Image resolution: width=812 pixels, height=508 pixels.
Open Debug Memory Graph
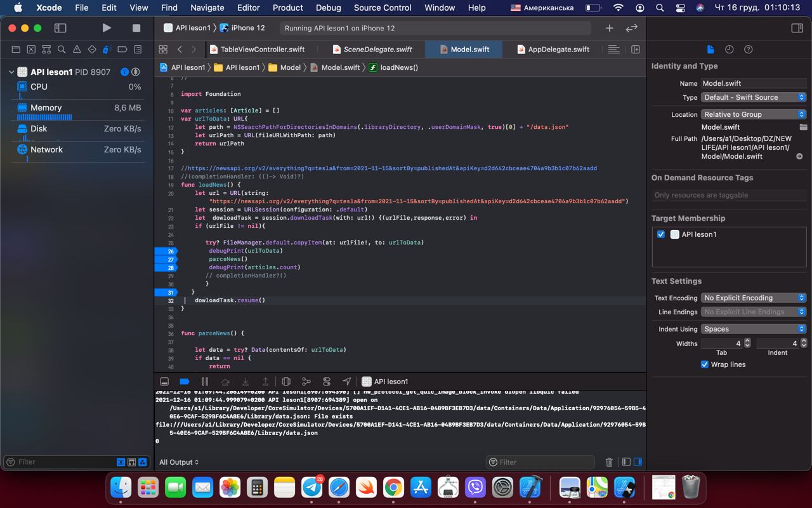(x=306, y=382)
